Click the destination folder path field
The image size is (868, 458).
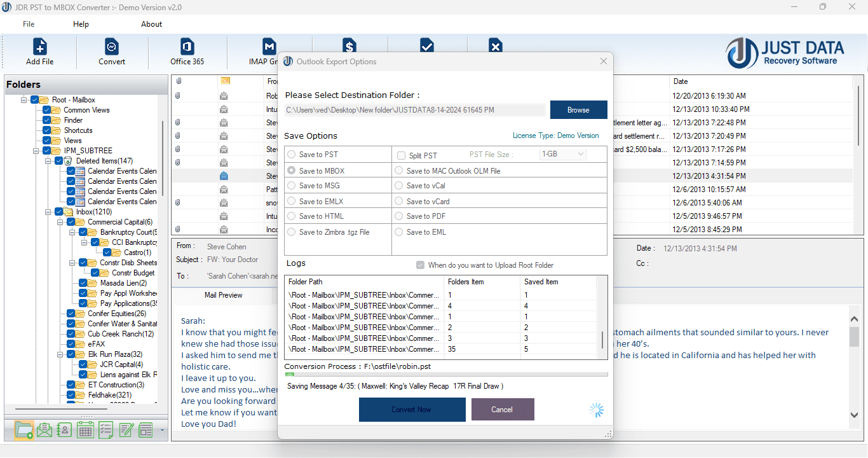(x=413, y=109)
